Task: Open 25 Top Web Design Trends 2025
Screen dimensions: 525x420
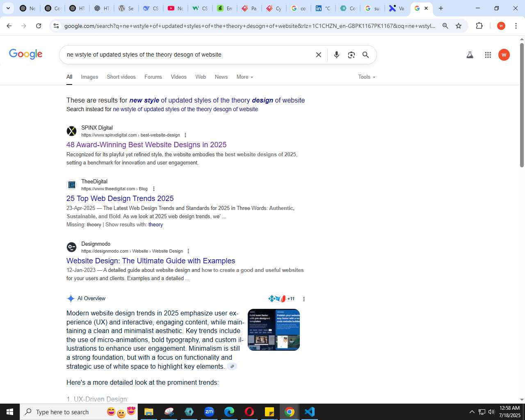Action: coord(120,199)
